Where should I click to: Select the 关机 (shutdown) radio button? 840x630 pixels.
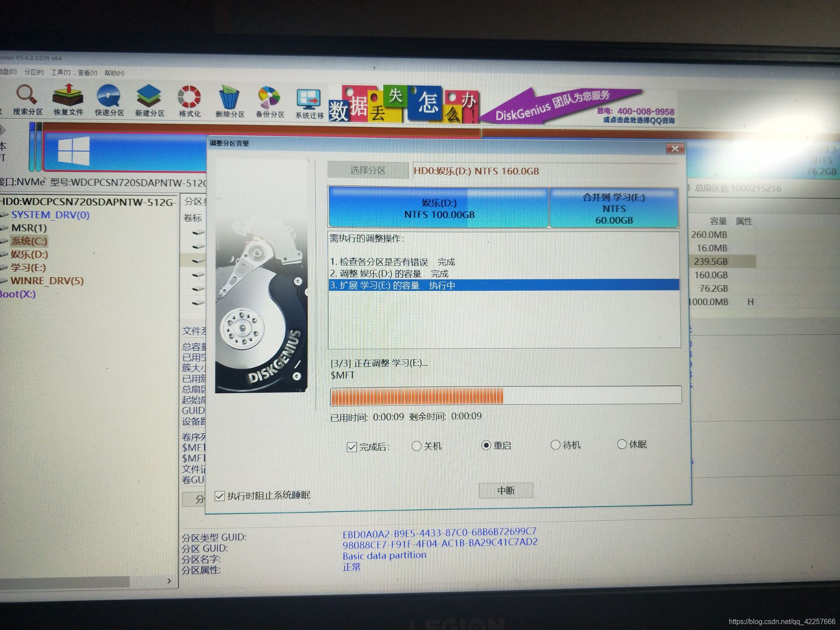(416, 446)
